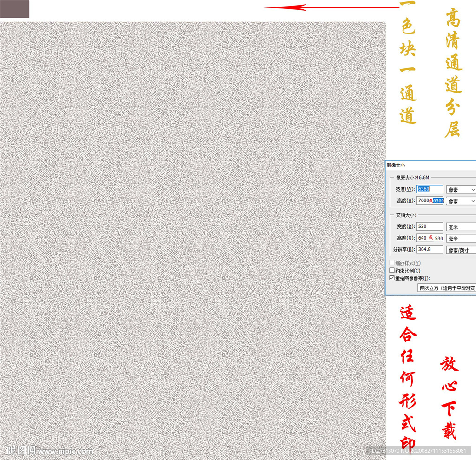Open the document width unit dropdown 毫米
Viewport: 476px width, 460px height.
click(461, 227)
